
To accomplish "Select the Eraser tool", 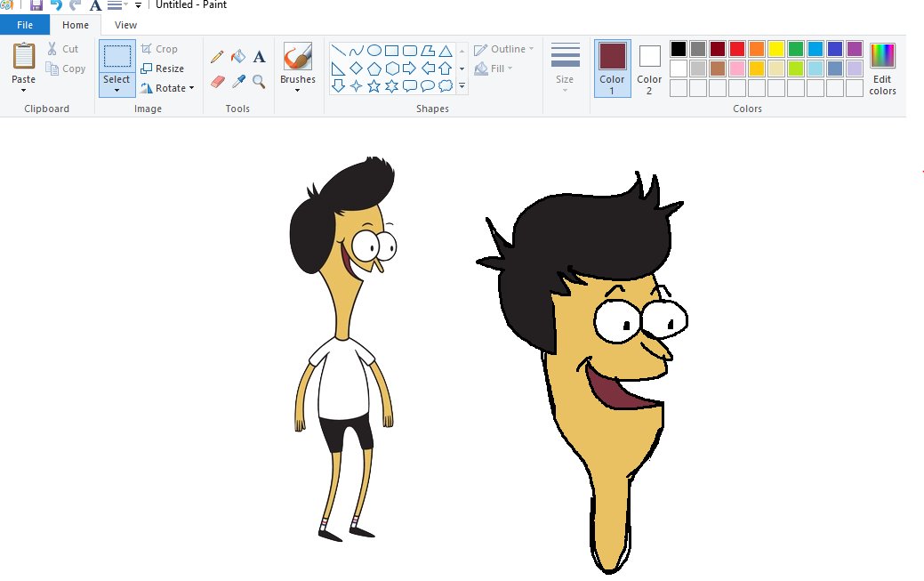I will (x=218, y=81).
